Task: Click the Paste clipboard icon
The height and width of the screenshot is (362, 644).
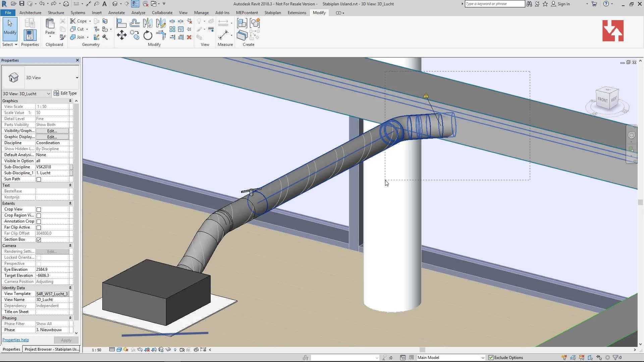Action: click(x=50, y=24)
